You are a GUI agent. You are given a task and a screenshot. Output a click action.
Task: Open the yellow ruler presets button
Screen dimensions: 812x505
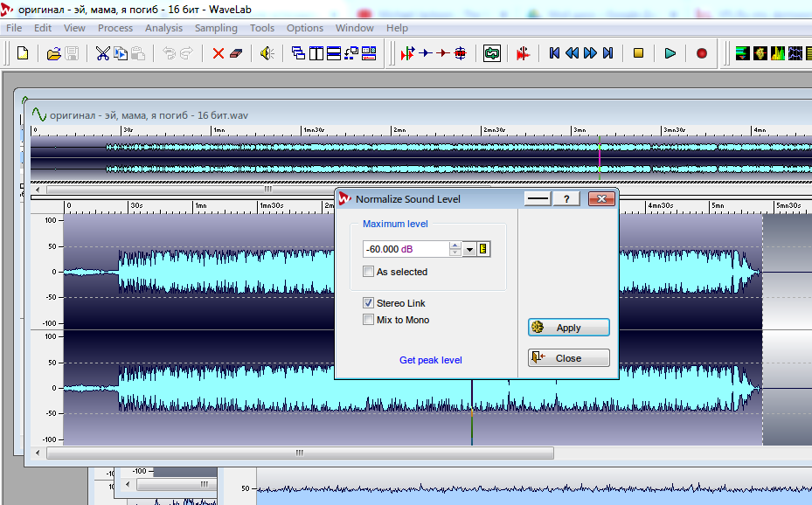[482, 250]
